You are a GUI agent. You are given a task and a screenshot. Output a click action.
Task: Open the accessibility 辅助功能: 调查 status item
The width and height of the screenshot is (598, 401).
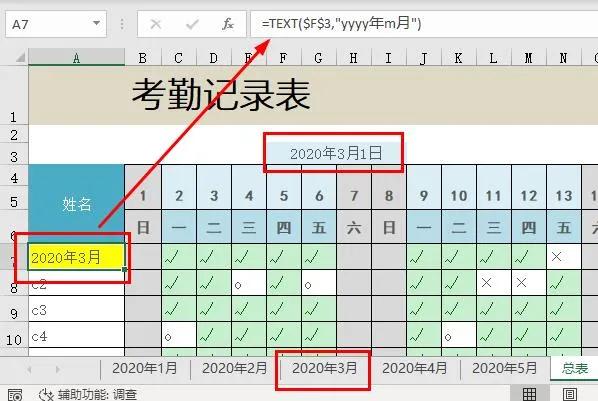coord(88,395)
